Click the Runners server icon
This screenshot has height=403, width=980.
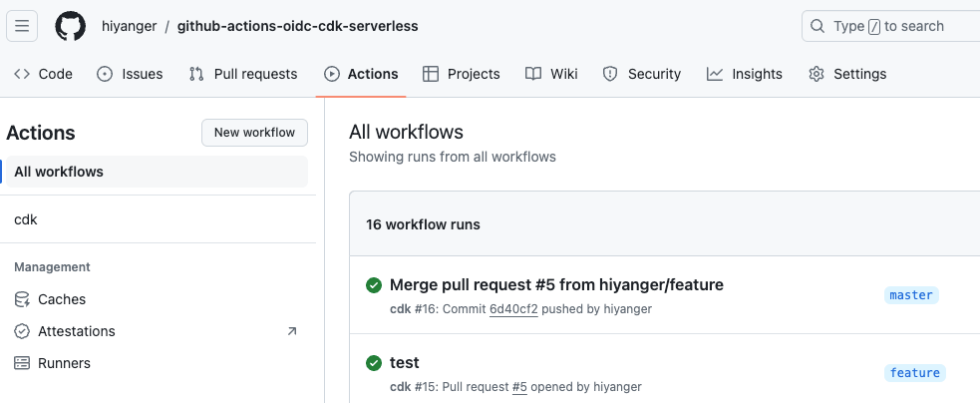[x=22, y=363]
